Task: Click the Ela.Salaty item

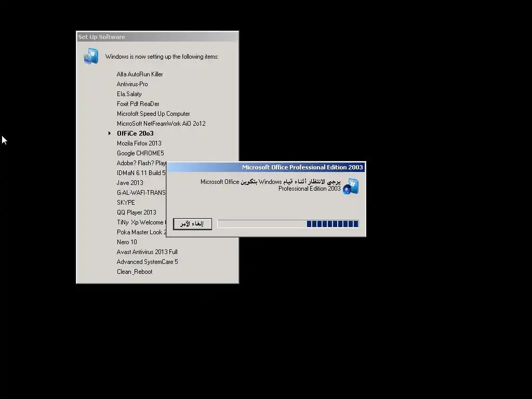Action: pos(129,94)
